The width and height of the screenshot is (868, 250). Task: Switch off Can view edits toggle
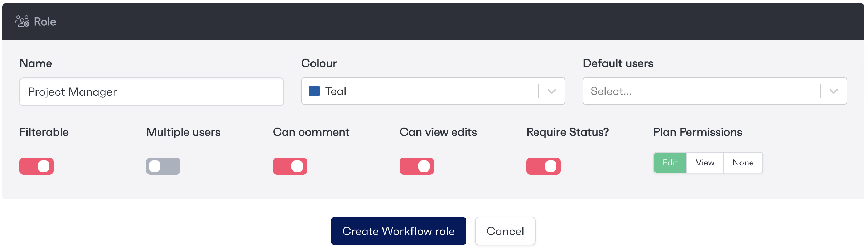(417, 166)
